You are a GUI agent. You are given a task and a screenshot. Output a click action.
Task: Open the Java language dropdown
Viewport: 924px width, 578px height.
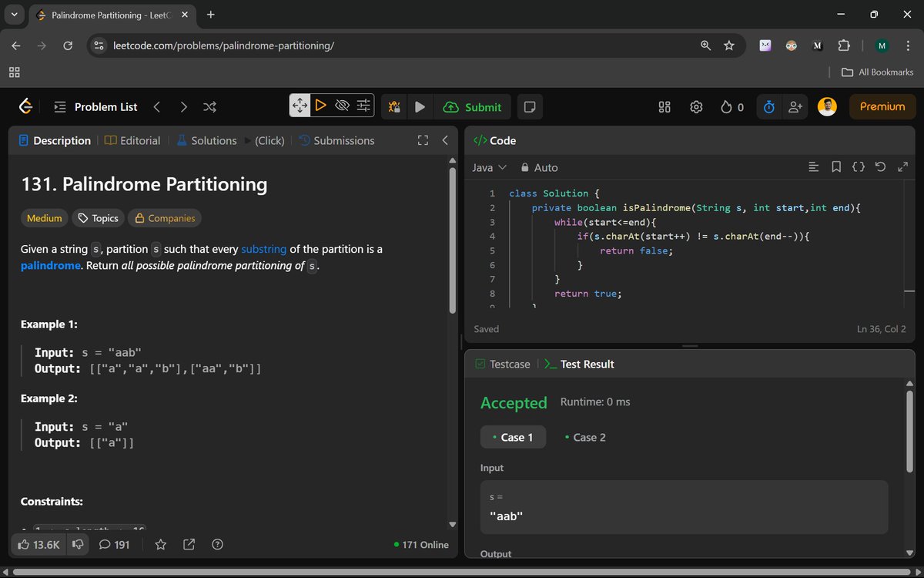point(490,167)
